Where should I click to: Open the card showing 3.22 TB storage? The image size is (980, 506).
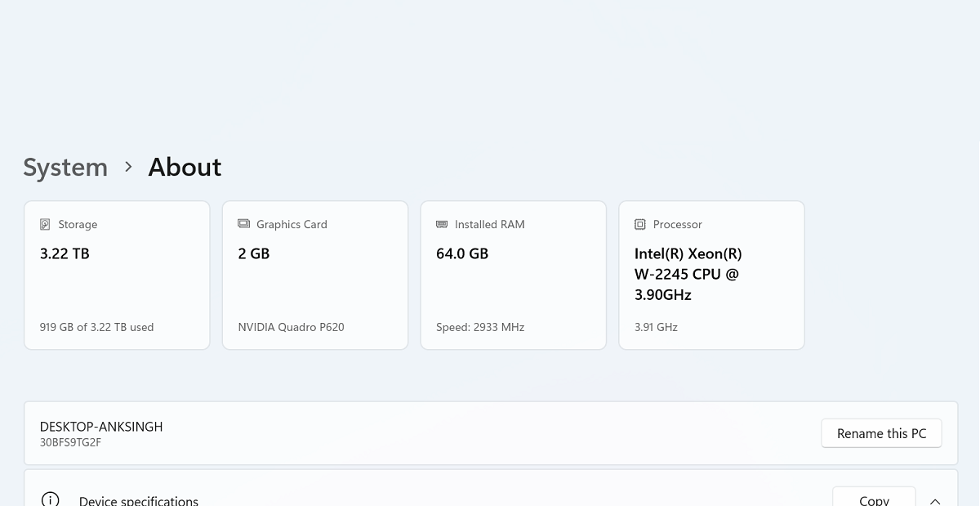[117, 275]
